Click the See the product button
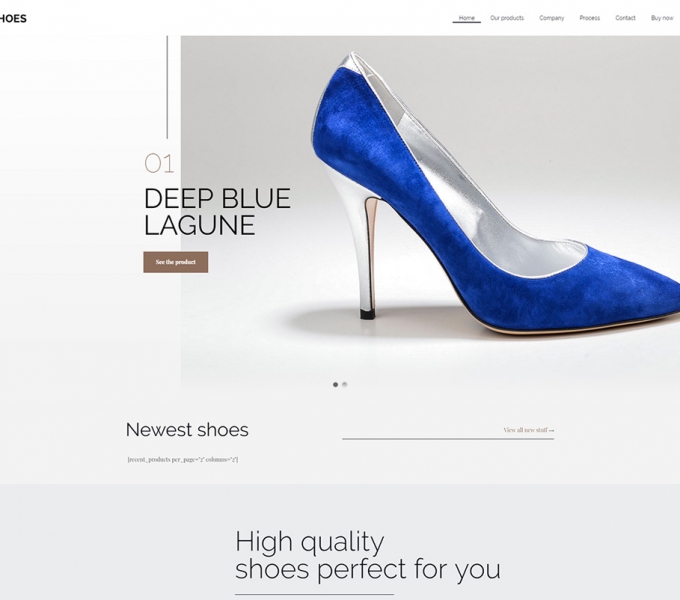The height and width of the screenshot is (600, 680). 176,262
